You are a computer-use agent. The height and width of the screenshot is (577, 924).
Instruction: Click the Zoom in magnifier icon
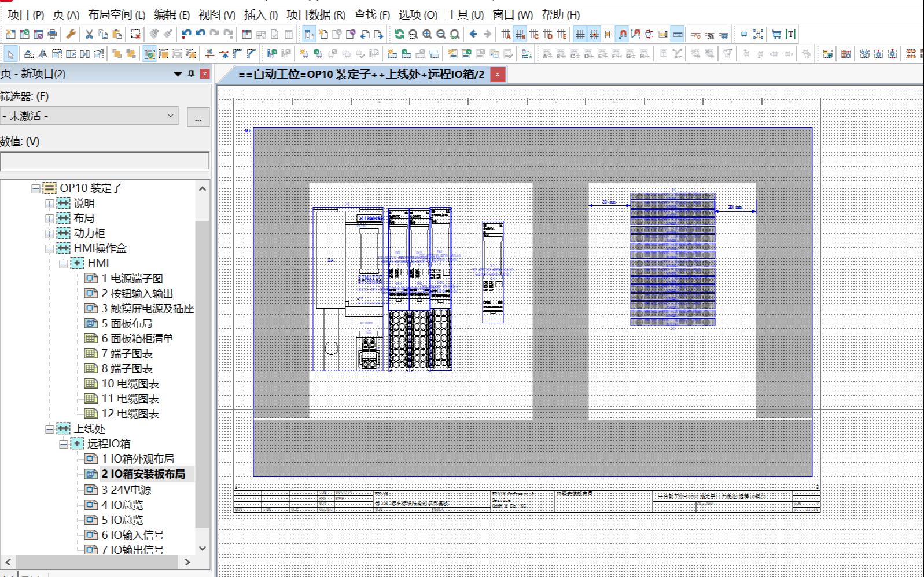[427, 35]
